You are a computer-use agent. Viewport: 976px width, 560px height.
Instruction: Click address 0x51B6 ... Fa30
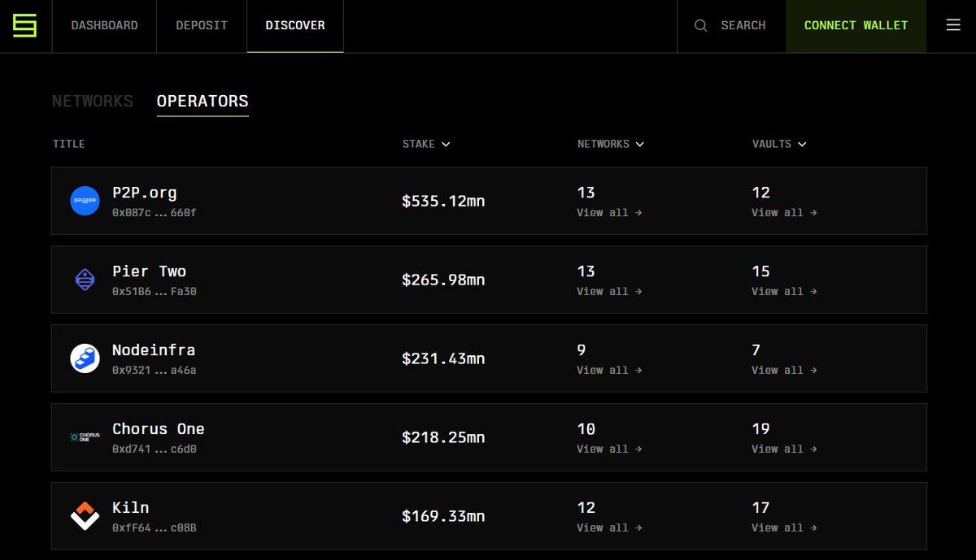pyautogui.click(x=155, y=292)
